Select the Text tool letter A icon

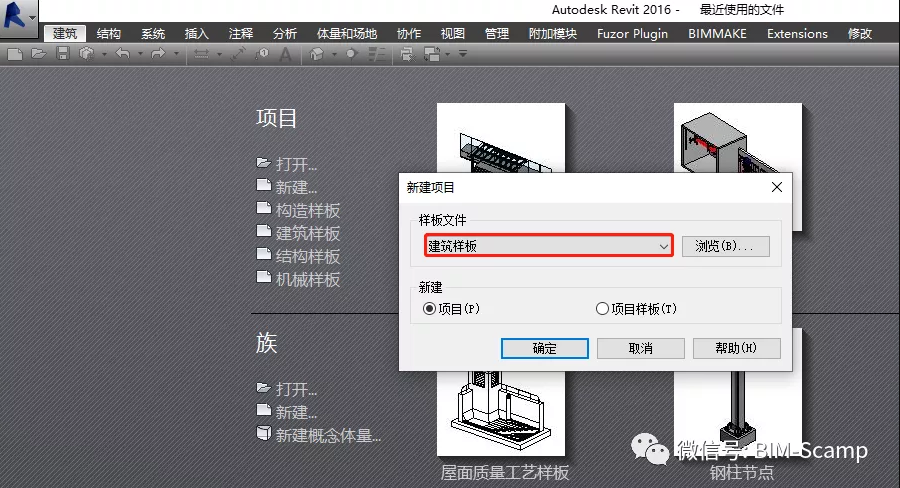tap(285, 55)
